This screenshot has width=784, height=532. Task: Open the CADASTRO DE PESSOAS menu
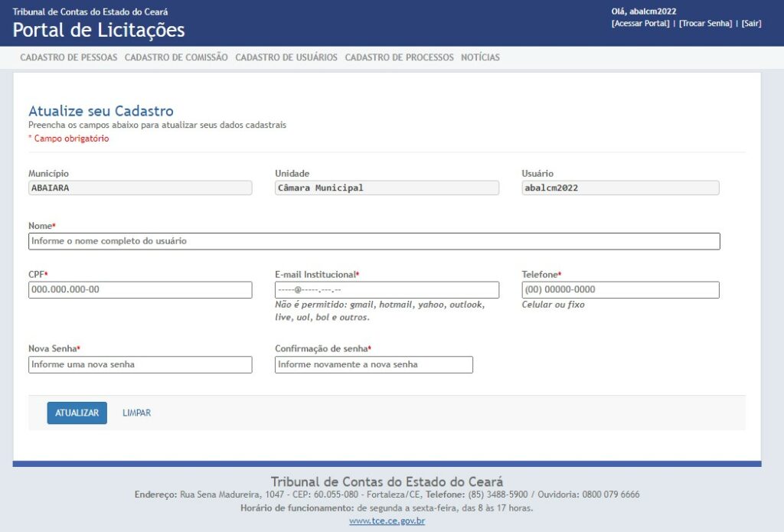click(69, 57)
